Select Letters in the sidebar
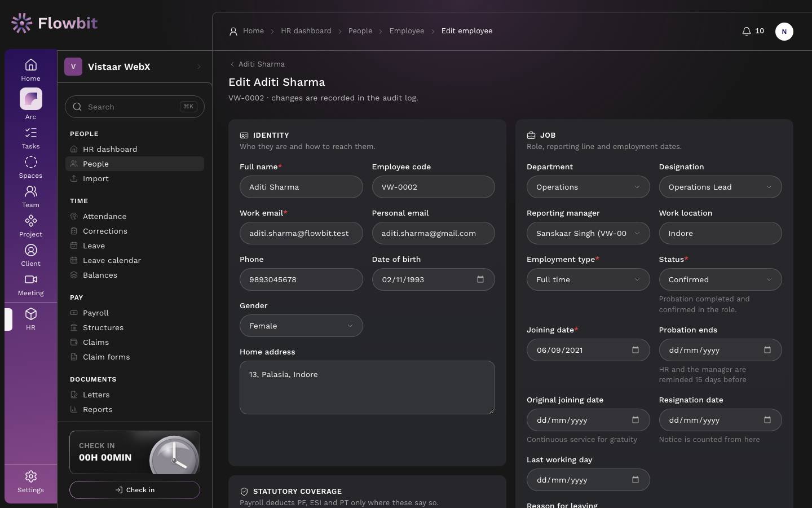Viewport: 812px width, 508px height. coord(135,395)
